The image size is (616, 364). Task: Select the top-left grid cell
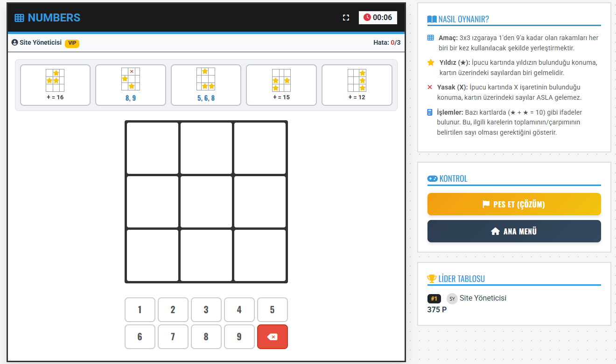pos(153,148)
